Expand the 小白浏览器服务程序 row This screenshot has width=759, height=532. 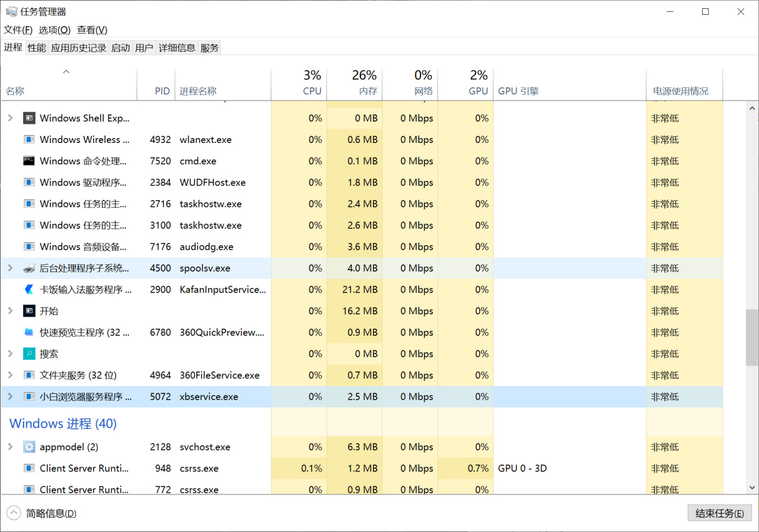tap(10, 396)
